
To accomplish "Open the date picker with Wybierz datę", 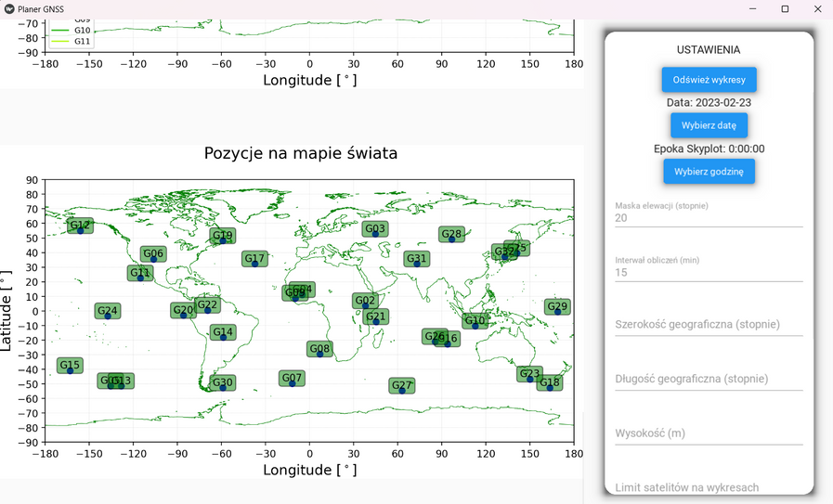I will (709, 125).
